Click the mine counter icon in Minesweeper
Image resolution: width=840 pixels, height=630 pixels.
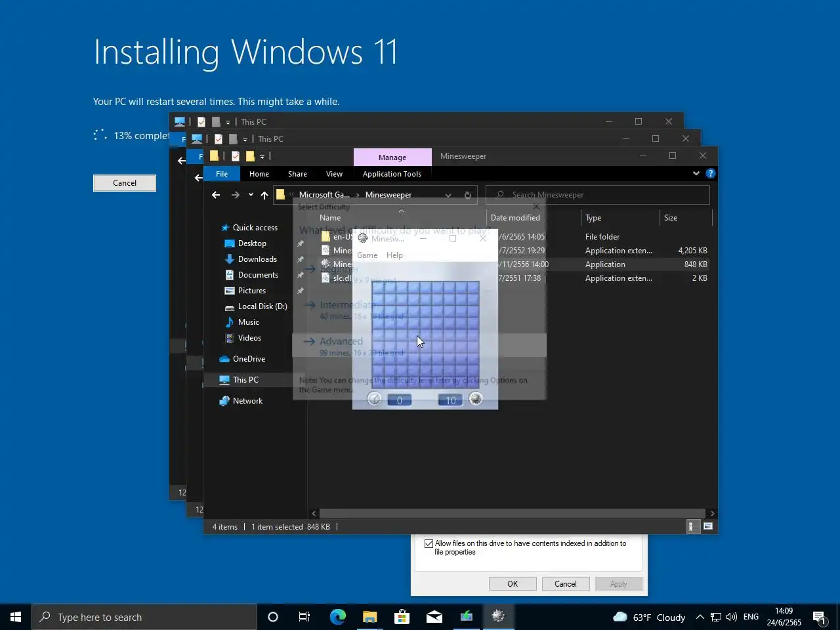coord(476,399)
